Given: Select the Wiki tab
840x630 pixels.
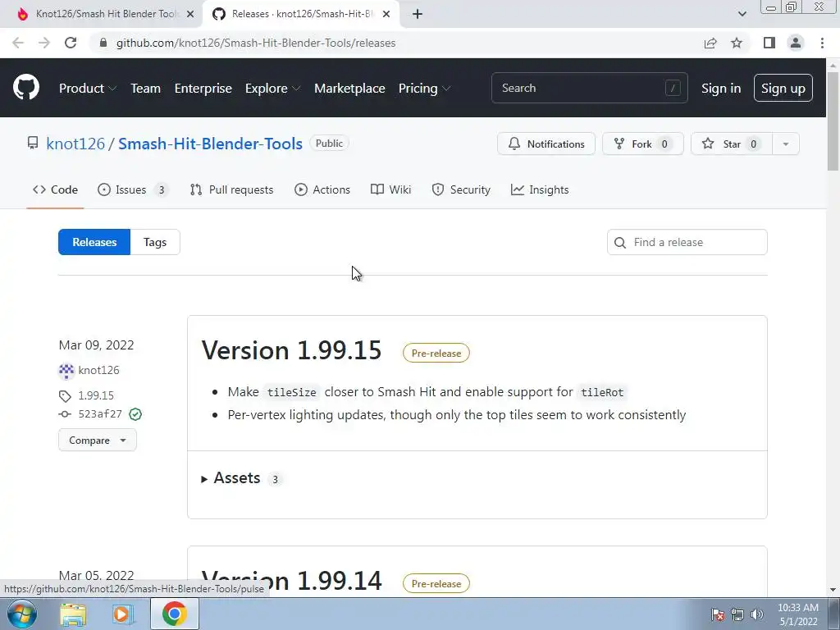Looking at the screenshot, I should click(391, 189).
